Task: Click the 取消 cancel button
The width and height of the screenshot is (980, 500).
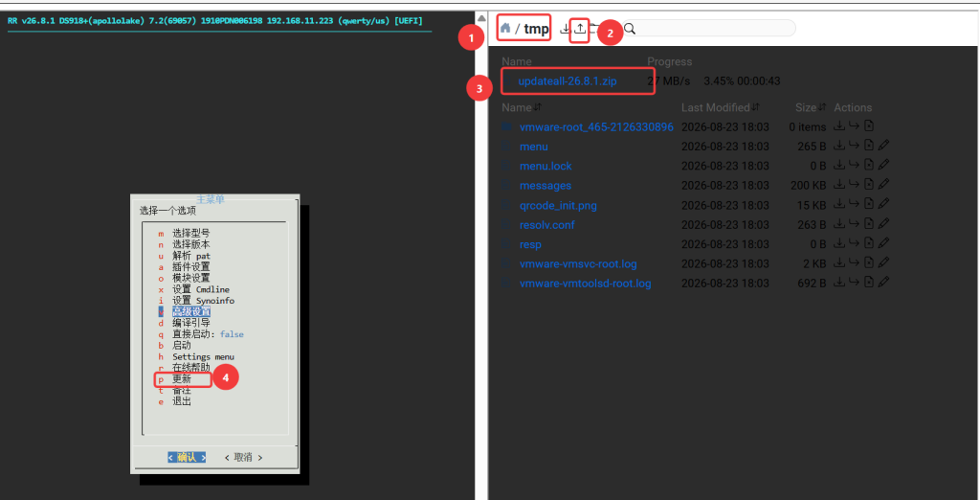Action: [x=243, y=458]
